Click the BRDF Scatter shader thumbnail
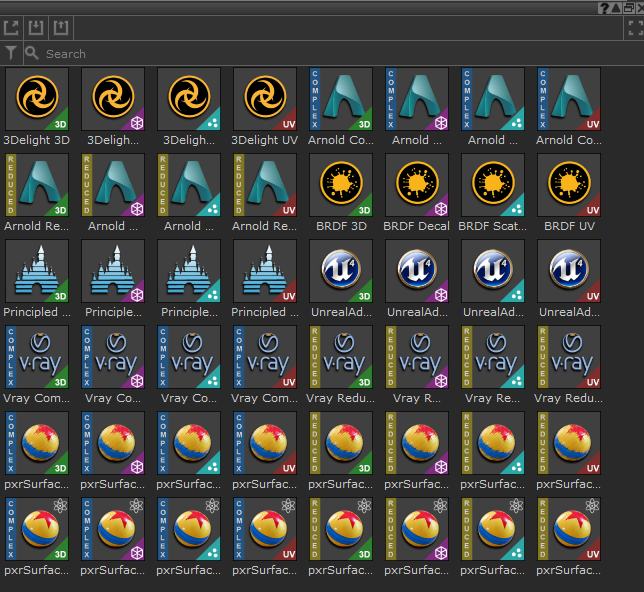This screenshot has height=592, width=644. pyautogui.click(x=493, y=185)
